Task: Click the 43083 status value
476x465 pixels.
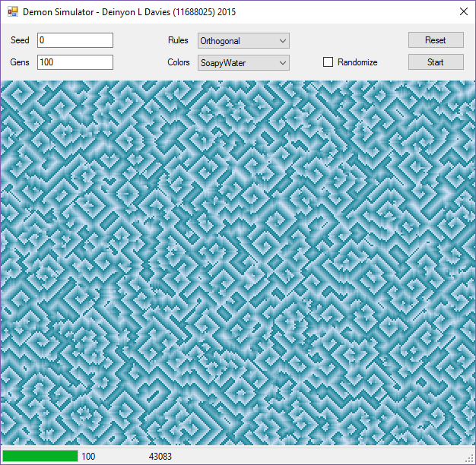Action: pyautogui.click(x=160, y=456)
